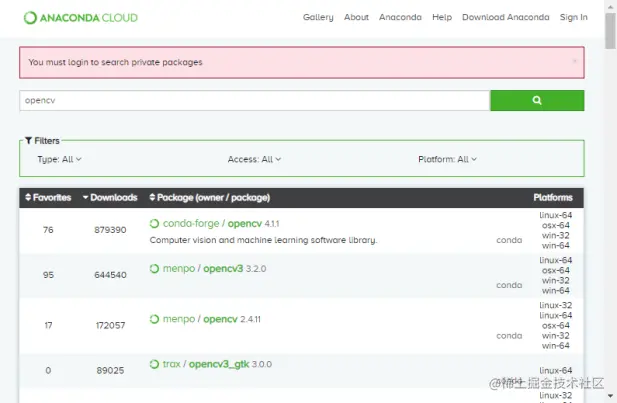Image resolution: width=617 pixels, height=403 pixels.
Task: Click conda label in conda-forge opencv row
Action: pos(509,240)
